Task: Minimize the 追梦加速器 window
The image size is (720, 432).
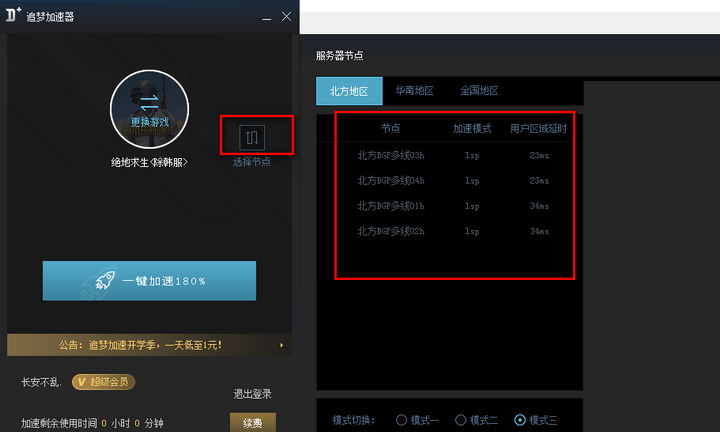Action: coord(267,17)
